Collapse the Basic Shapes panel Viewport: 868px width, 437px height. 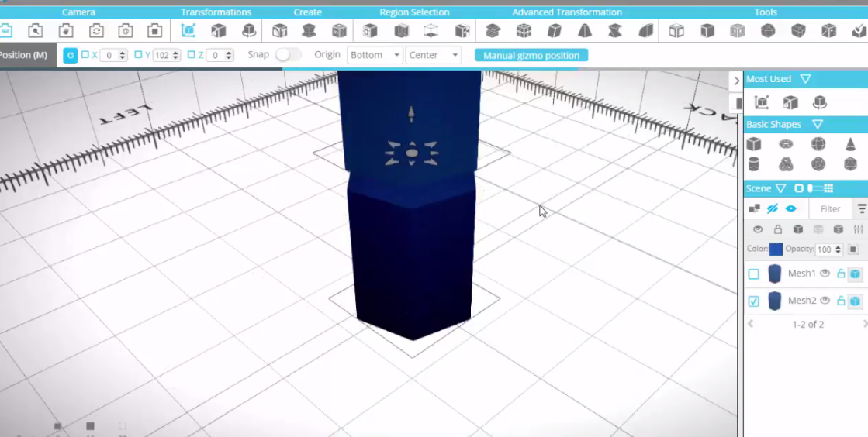pos(817,125)
